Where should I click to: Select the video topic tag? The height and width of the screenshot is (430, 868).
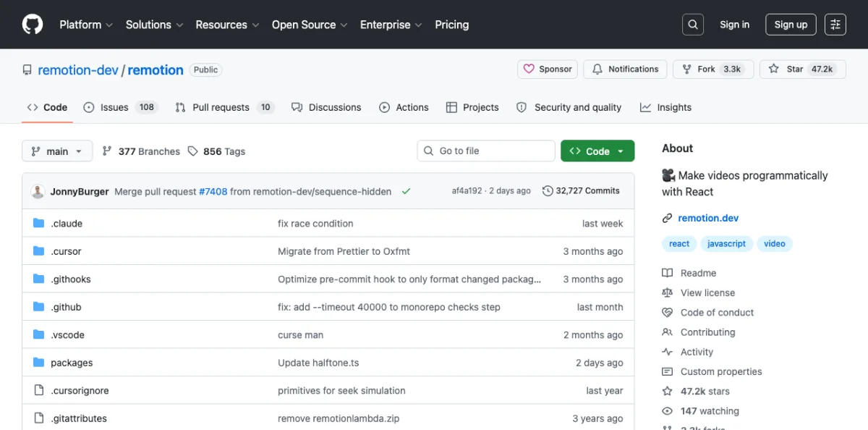[x=775, y=244]
